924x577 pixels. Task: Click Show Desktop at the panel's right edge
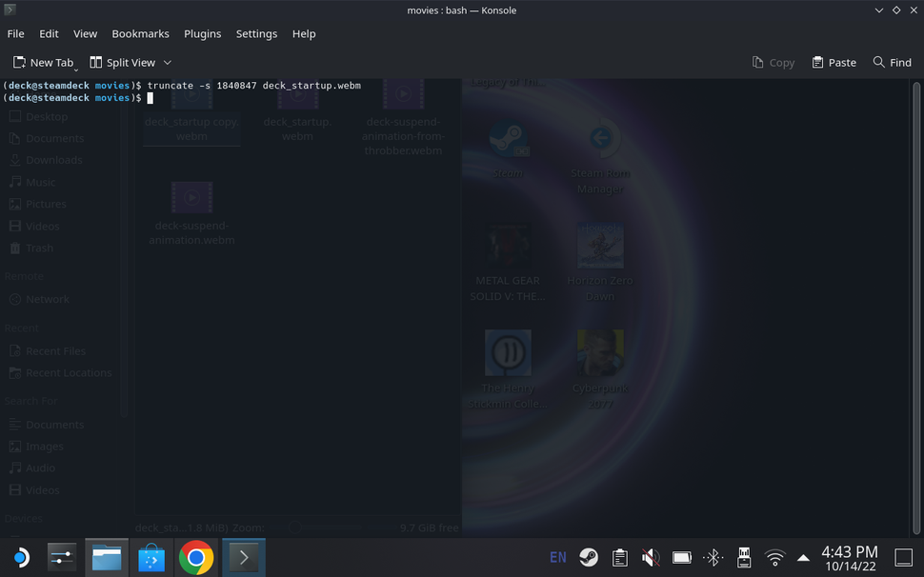click(903, 557)
